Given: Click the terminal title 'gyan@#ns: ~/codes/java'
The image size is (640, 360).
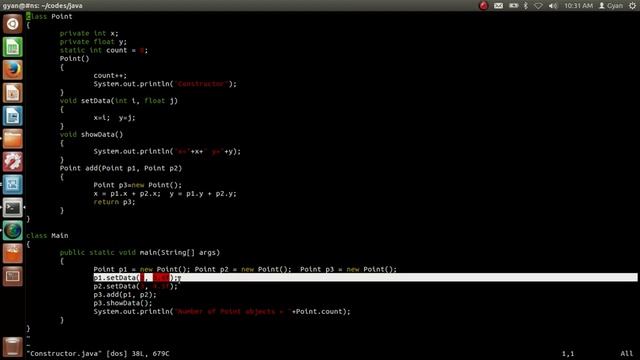Looking at the screenshot, I should point(42,6).
